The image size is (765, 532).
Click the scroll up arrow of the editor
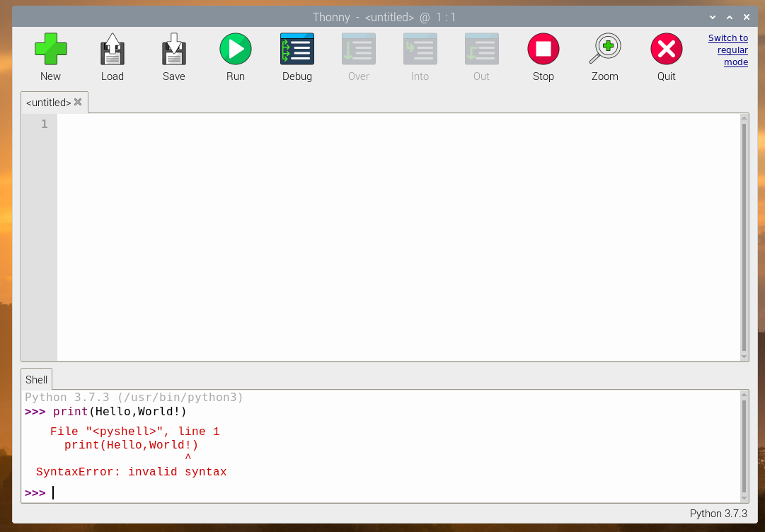[744, 118]
